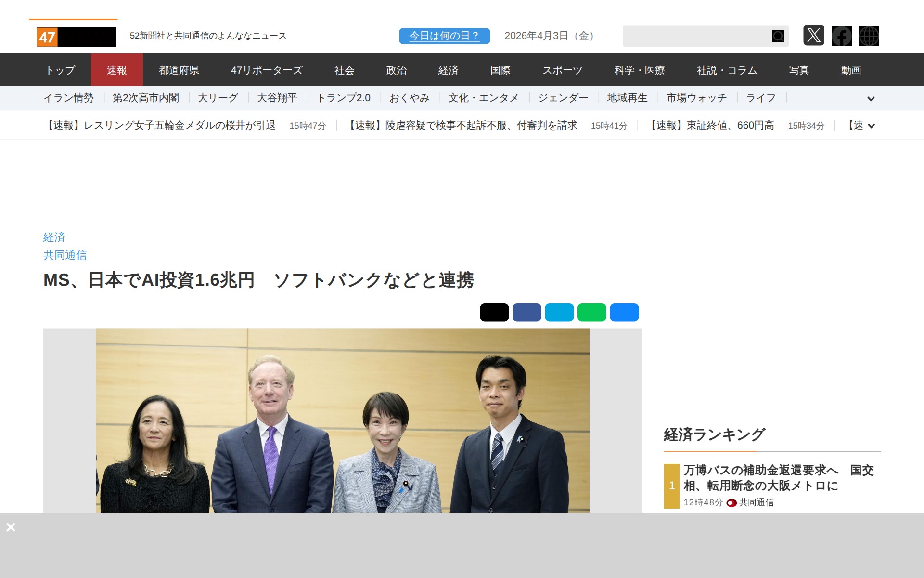Open the レスリング女子五輪金メダル breaking news
The height and width of the screenshot is (578, 924).
click(161, 125)
